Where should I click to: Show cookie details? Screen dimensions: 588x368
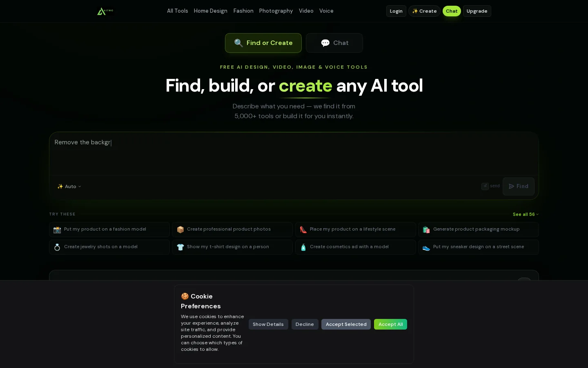point(268,324)
